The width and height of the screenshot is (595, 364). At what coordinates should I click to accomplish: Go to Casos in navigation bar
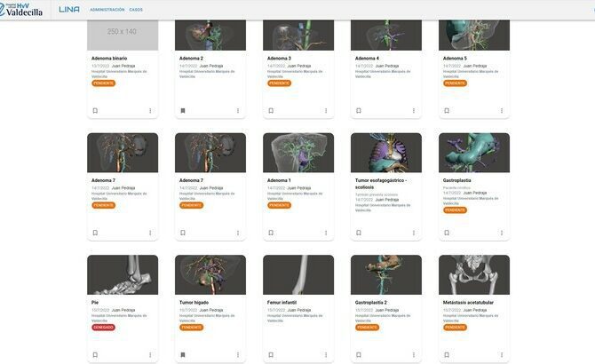coord(136,10)
